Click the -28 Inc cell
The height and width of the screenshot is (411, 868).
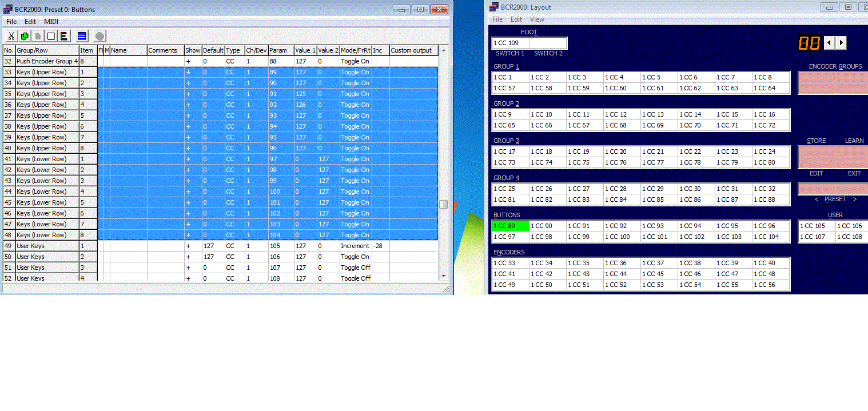tap(380, 246)
